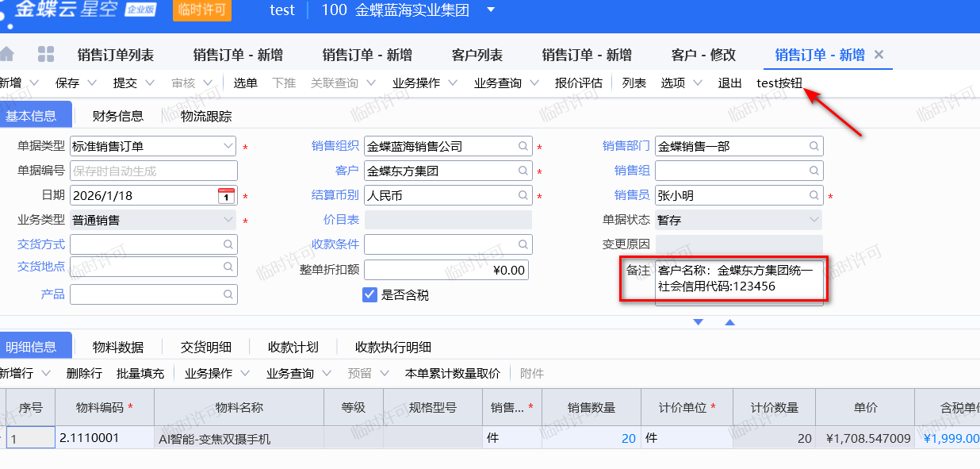
Task: Click the 删除行 button
Action: click(x=84, y=373)
